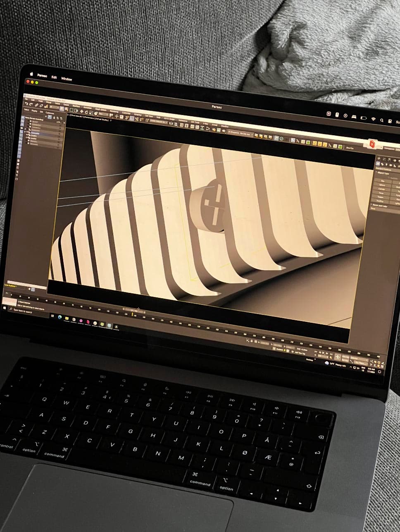Open macOS Spotlight search magnifier icon
The width and height of the screenshot is (400, 532).
pyautogui.click(x=381, y=120)
